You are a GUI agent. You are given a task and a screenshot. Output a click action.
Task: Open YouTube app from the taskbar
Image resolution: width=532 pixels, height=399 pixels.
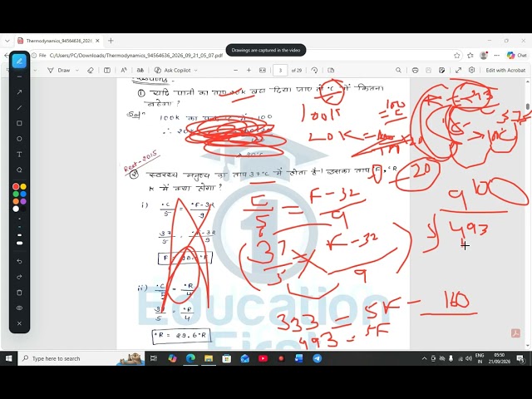tap(263, 358)
